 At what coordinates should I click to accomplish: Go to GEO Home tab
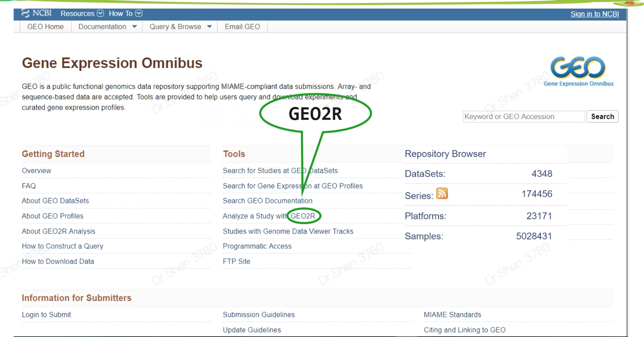45,27
